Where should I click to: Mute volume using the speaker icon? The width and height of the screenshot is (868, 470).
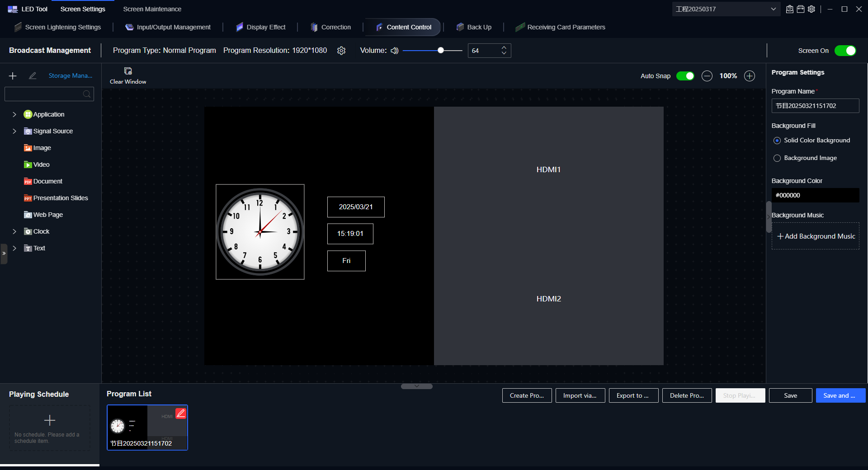coord(395,51)
